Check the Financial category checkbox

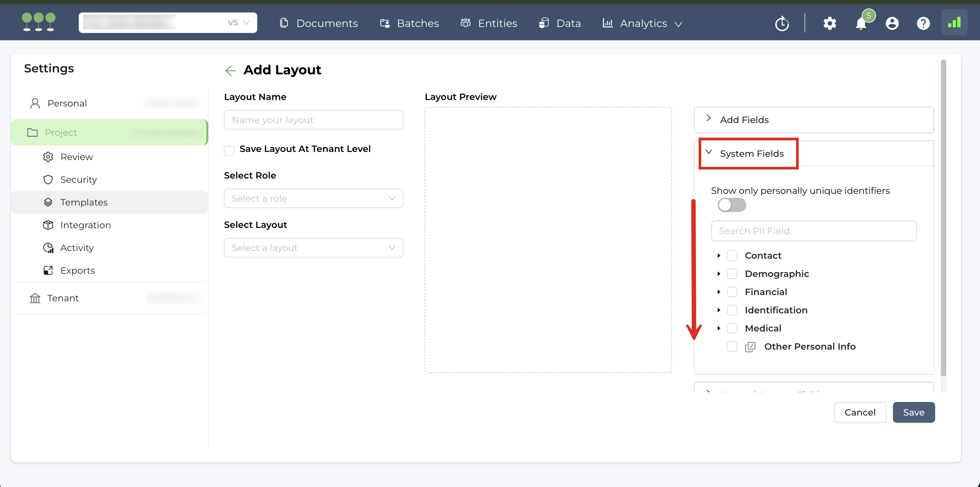[x=731, y=292]
